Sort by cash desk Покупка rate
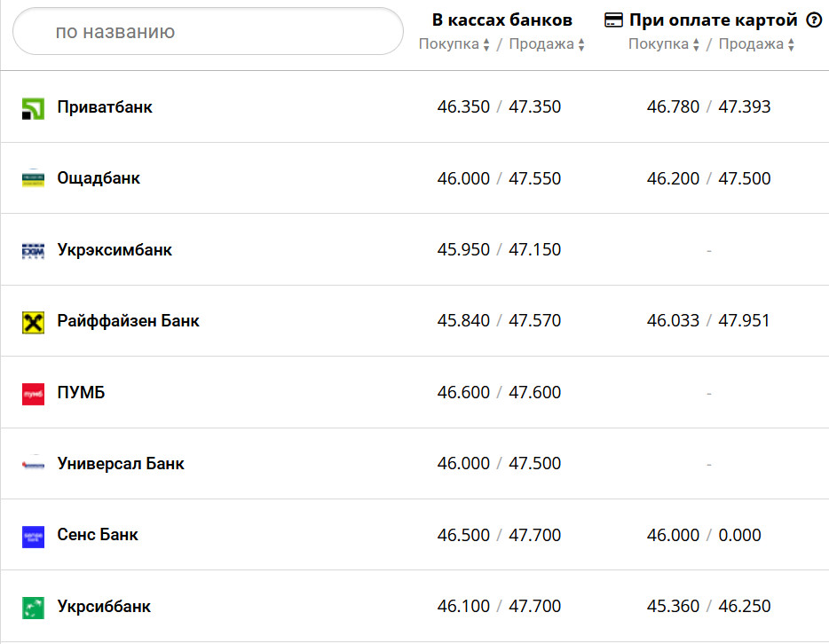This screenshot has width=829, height=644. [x=454, y=44]
